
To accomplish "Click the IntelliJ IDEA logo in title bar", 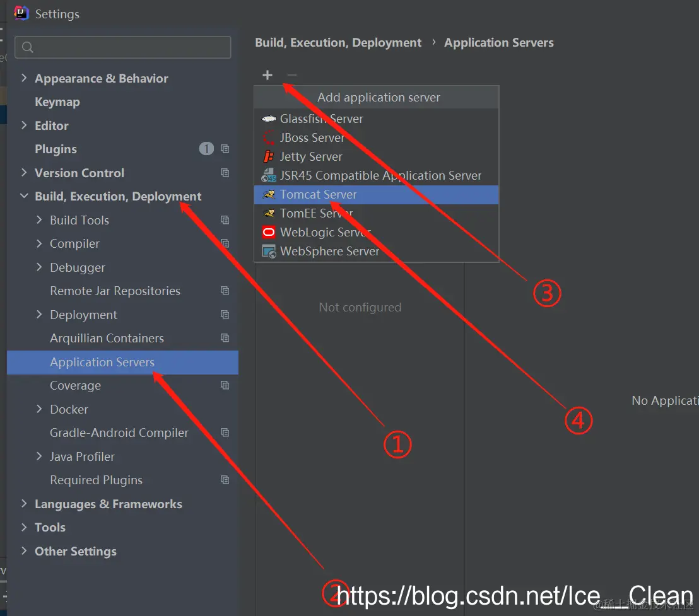I will tap(21, 13).
